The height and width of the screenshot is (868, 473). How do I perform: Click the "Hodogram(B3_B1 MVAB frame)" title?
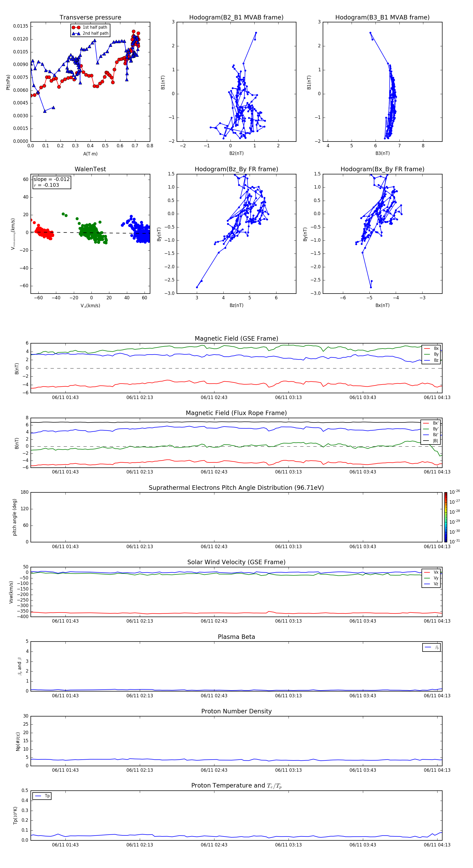[382, 18]
